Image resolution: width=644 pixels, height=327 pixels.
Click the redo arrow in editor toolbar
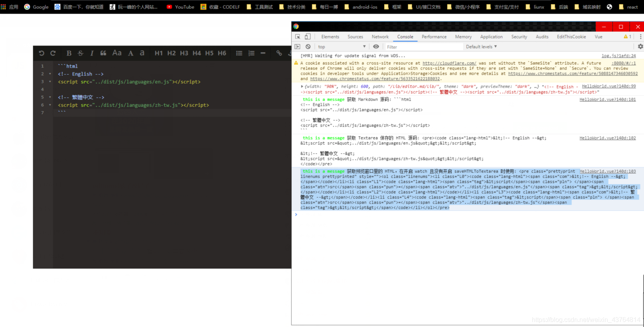[53, 53]
